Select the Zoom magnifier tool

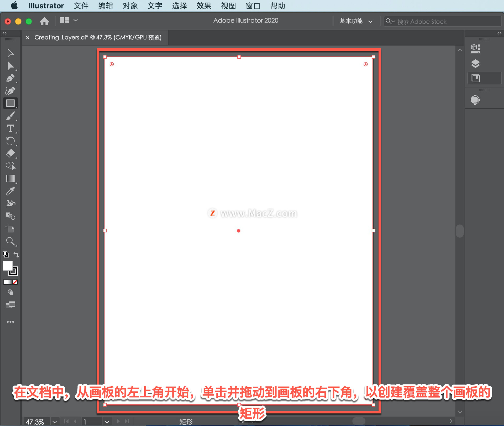10,241
